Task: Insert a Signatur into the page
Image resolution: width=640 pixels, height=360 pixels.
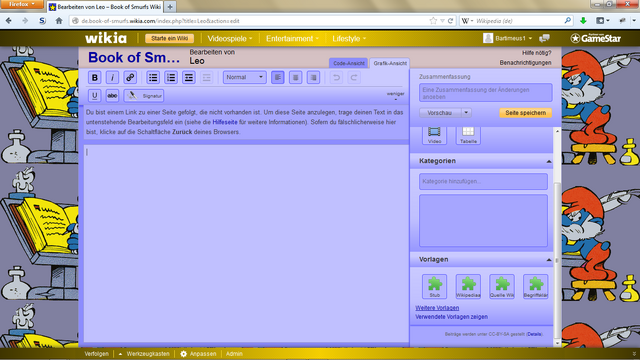Action: 144,96
